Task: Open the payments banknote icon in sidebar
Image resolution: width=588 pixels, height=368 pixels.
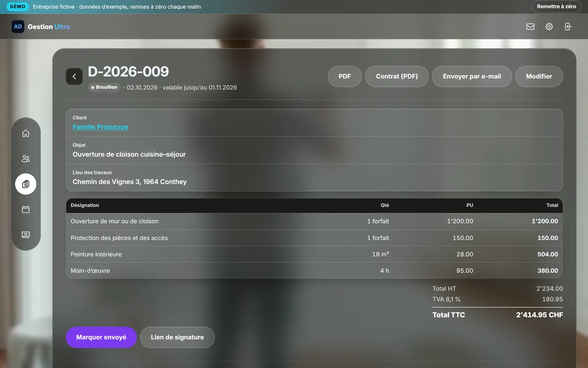Action: (26, 234)
